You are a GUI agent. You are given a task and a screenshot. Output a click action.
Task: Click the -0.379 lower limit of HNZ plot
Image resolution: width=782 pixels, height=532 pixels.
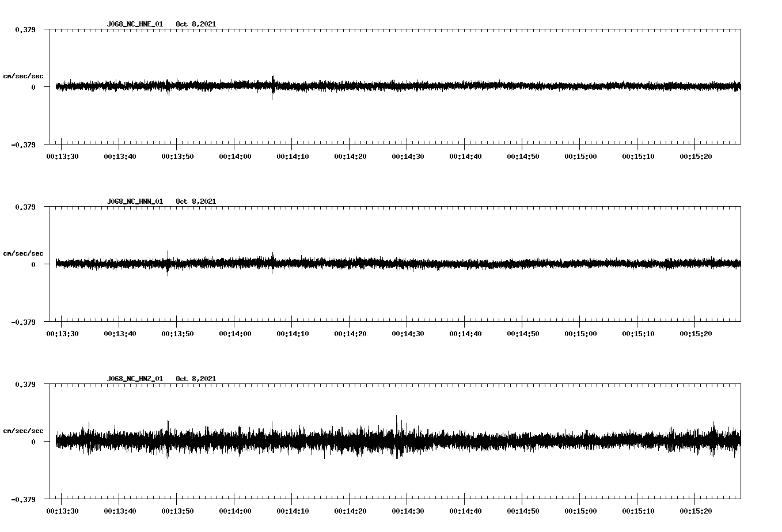[x=23, y=499]
